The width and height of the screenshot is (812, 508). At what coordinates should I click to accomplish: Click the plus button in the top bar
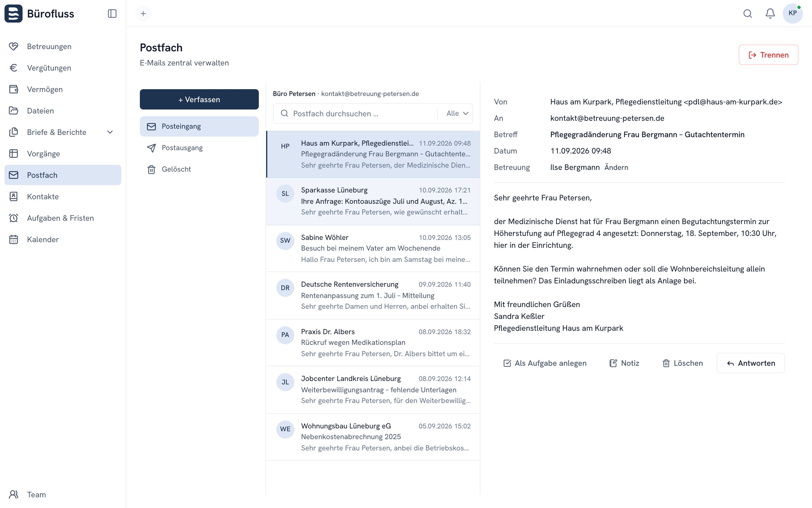click(x=143, y=14)
